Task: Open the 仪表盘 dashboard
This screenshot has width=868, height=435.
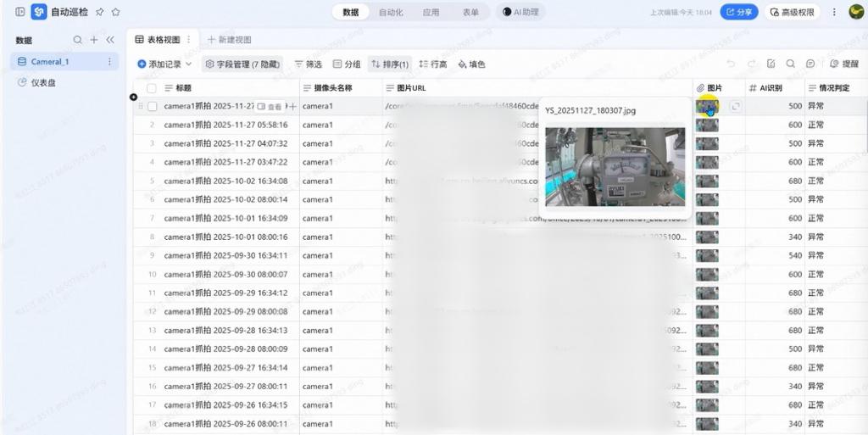Action: tap(64, 82)
